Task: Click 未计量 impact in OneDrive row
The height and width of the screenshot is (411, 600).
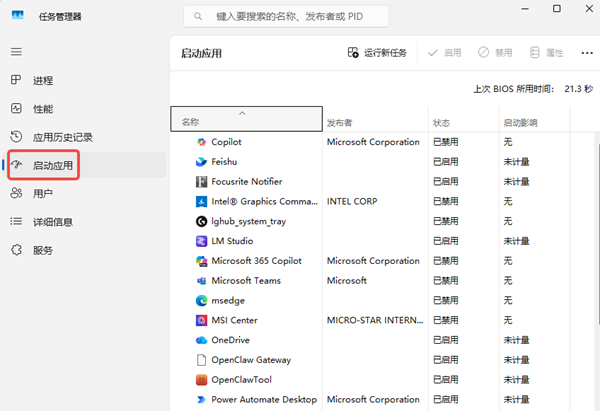Action: (516, 340)
